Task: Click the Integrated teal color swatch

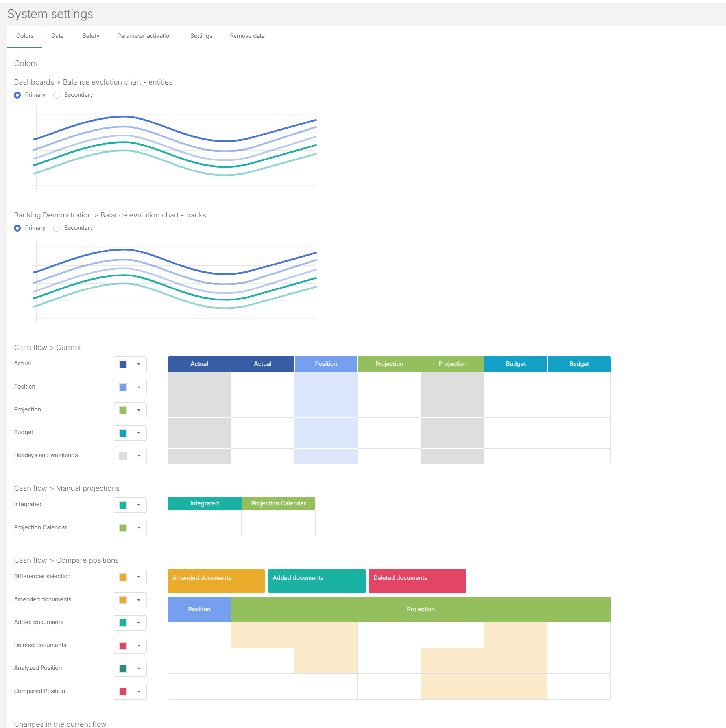Action: (123, 505)
